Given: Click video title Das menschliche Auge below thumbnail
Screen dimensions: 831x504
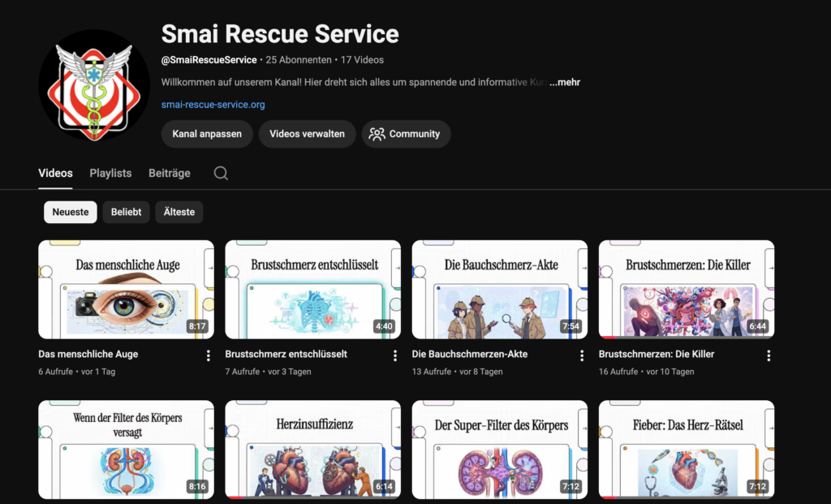Looking at the screenshot, I should pos(88,354).
